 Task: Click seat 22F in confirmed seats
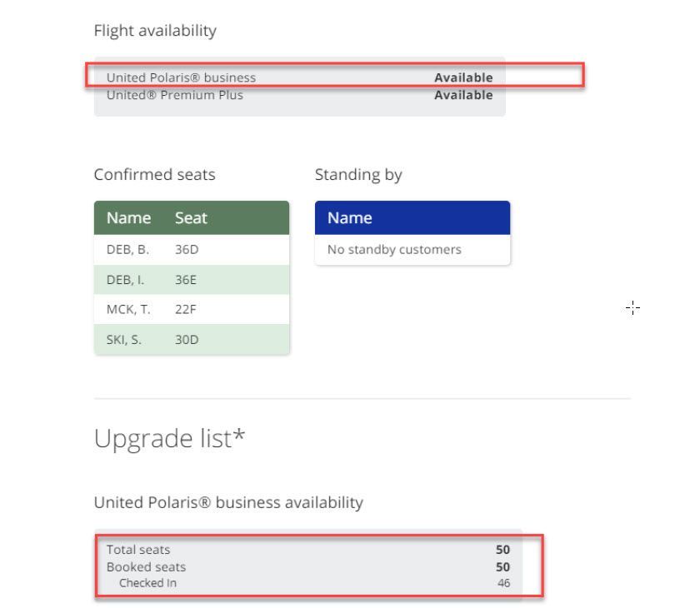pyautogui.click(x=186, y=310)
